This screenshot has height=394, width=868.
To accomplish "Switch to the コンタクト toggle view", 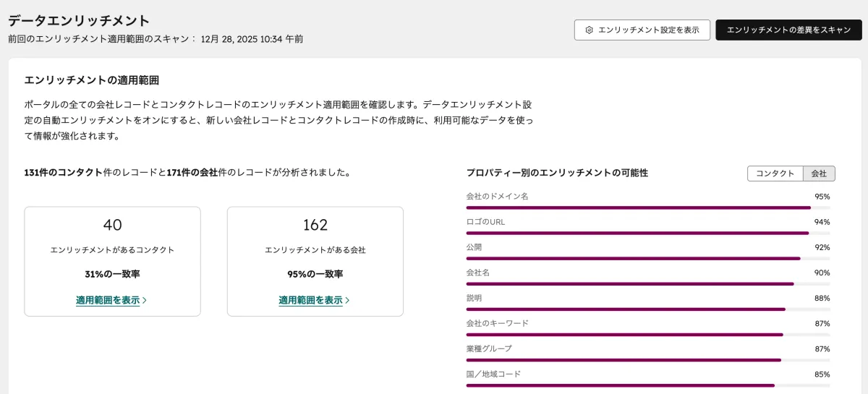I will click(775, 174).
